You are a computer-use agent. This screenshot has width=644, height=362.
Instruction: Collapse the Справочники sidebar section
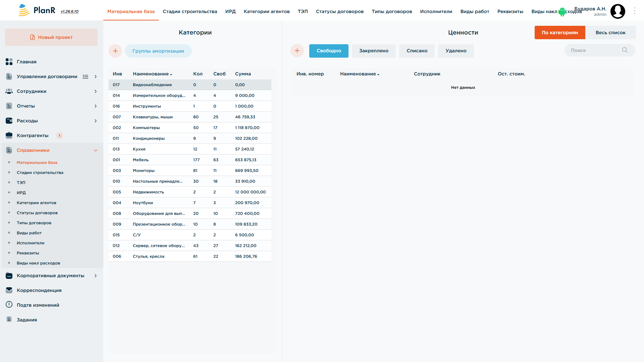(96, 150)
